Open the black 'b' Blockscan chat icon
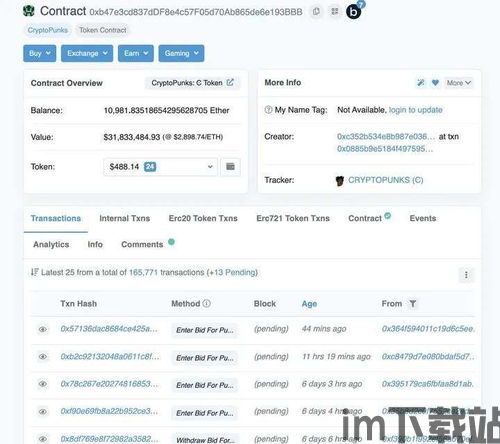 pos(354,12)
